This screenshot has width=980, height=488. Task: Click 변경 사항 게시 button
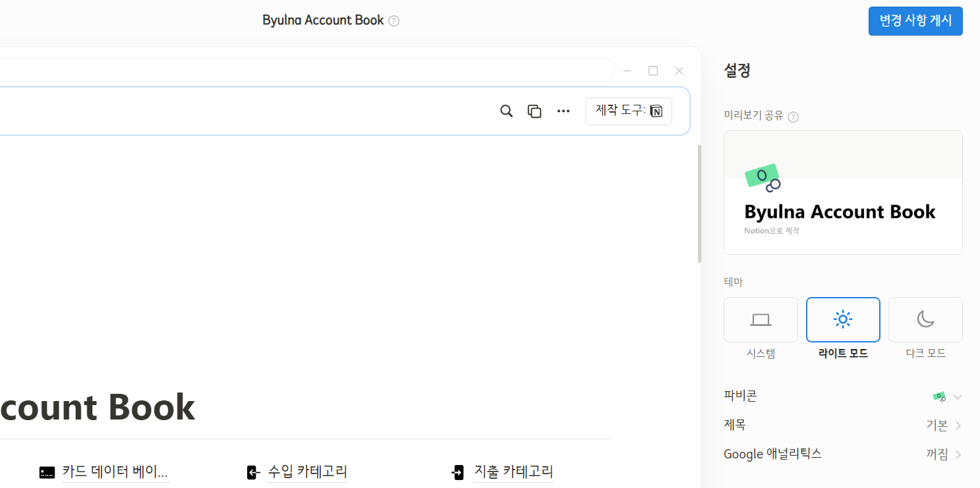tap(915, 21)
